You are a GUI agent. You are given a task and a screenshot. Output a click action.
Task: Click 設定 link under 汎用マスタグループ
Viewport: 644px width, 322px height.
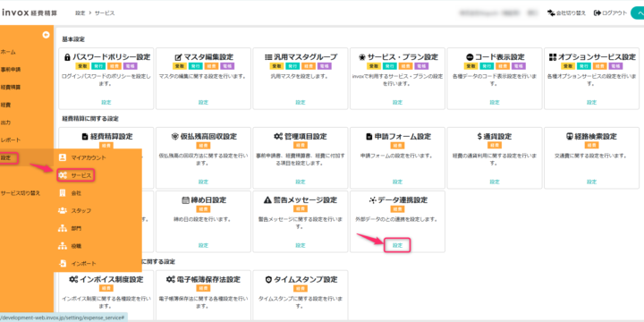pos(301,102)
